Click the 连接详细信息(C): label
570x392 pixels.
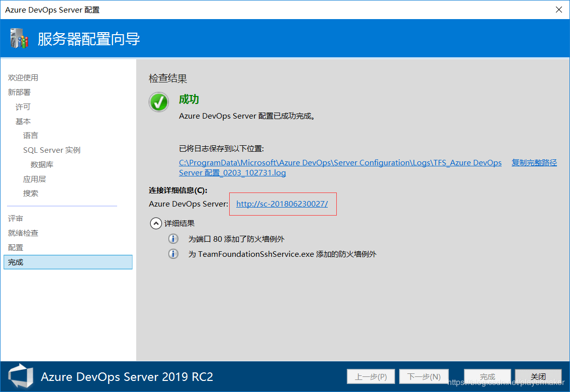click(x=178, y=190)
